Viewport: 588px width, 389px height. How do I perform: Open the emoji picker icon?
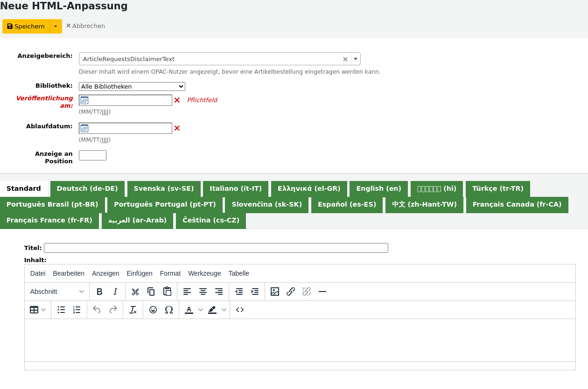153,310
